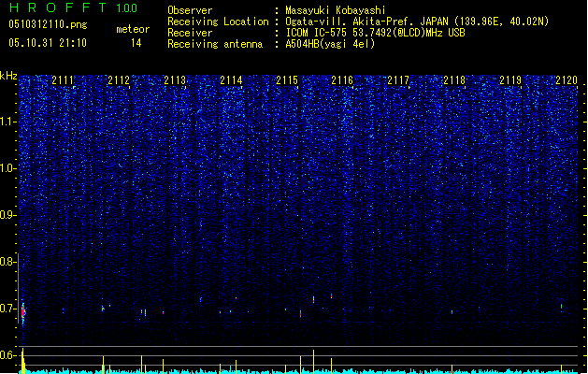Click the ICOM IC-575 receiver text

point(375,33)
